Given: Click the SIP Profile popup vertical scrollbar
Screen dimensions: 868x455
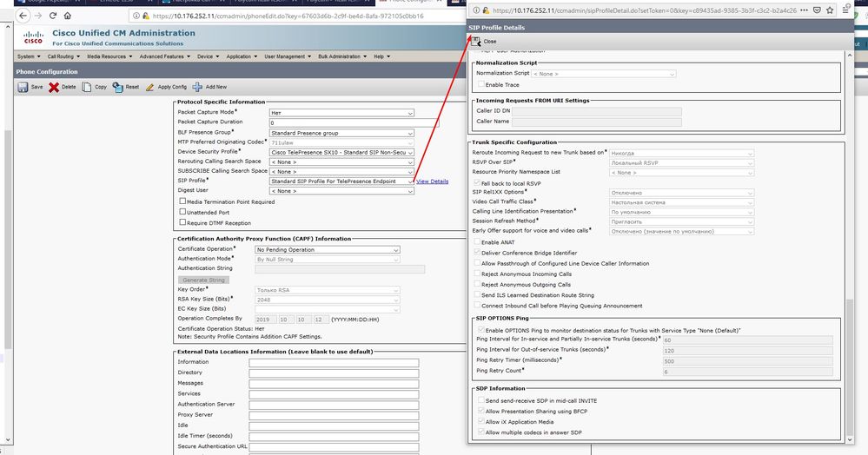Looking at the screenshot, I should click(851, 368).
